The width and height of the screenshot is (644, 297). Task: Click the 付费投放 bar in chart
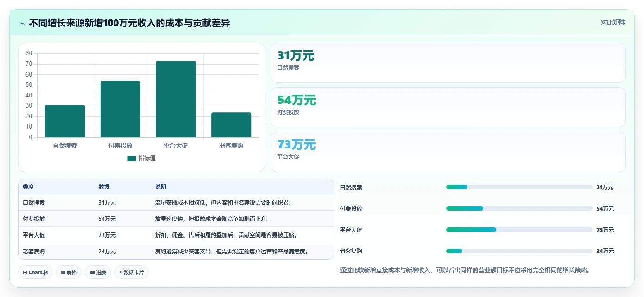point(120,109)
